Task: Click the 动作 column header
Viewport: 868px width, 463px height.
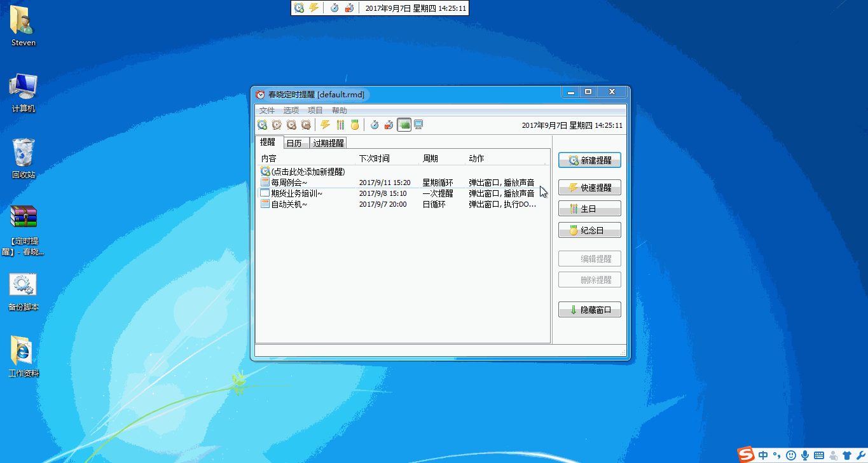Action: pyautogui.click(x=506, y=158)
